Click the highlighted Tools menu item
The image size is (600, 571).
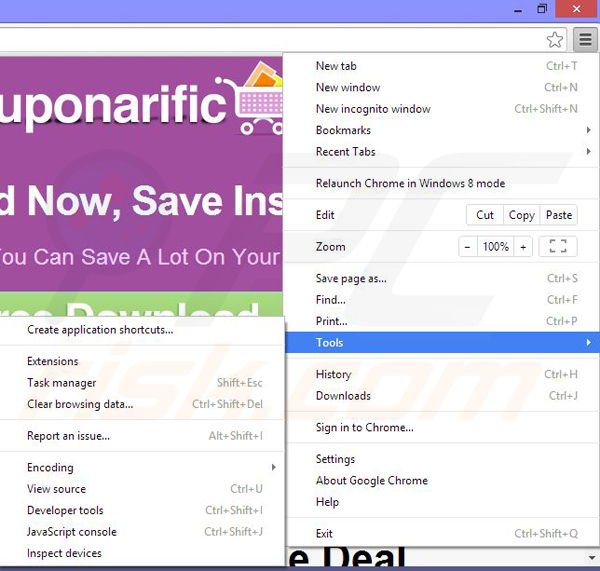click(442, 342)
